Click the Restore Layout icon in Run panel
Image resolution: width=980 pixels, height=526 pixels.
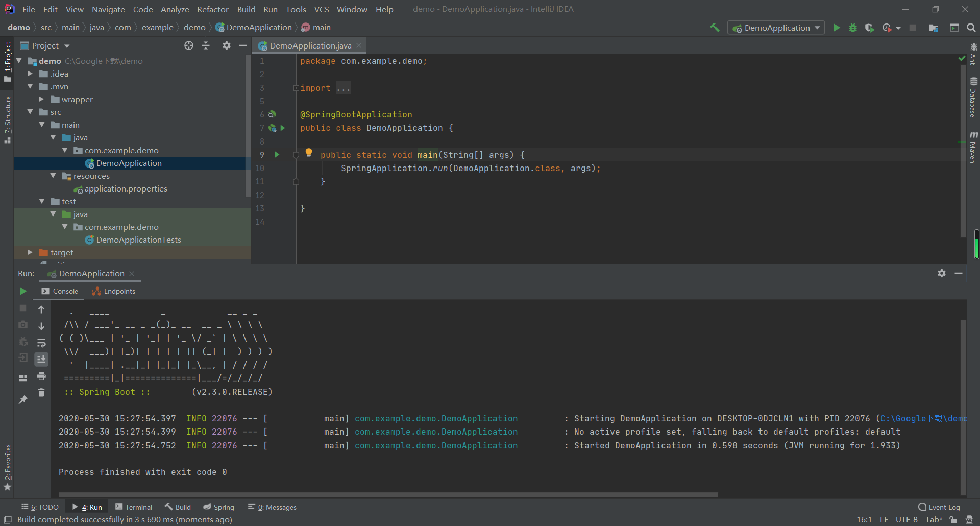pos(23,378)
